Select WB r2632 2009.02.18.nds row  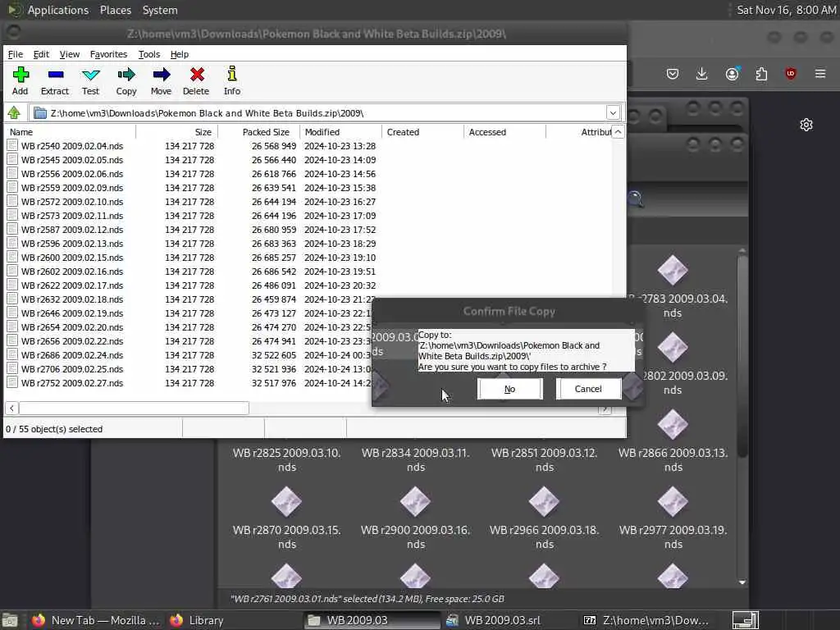pos(189,299)
